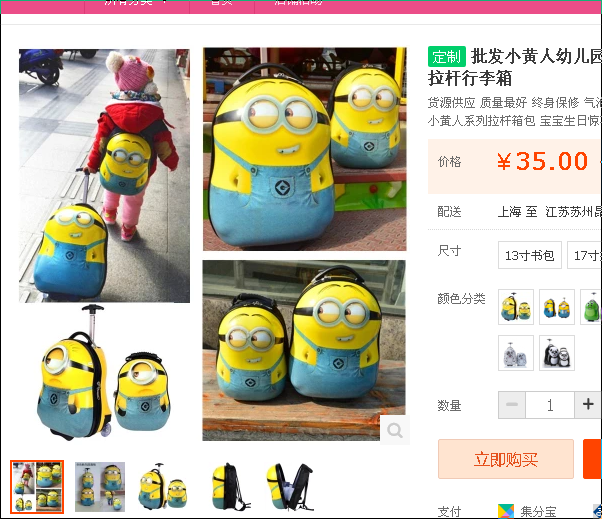The image size is (602, 519).
Task: Click the green 定制 badge
Action: tap(447, 57)
